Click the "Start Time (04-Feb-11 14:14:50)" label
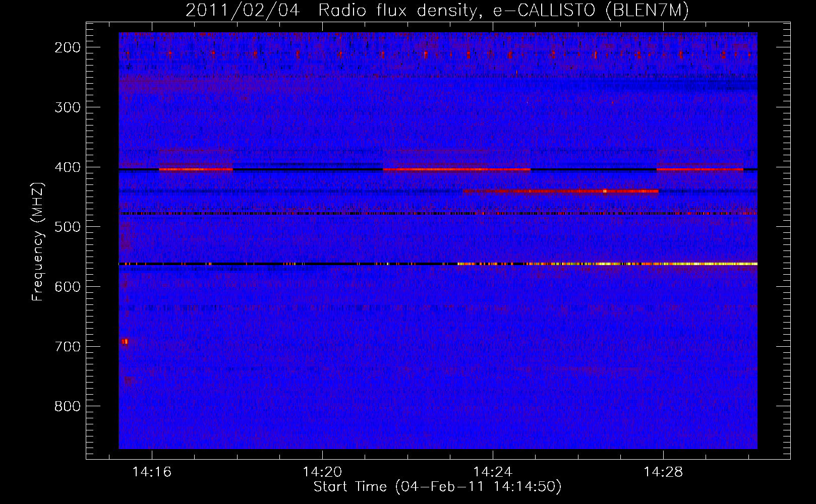 tap(437, 487)
